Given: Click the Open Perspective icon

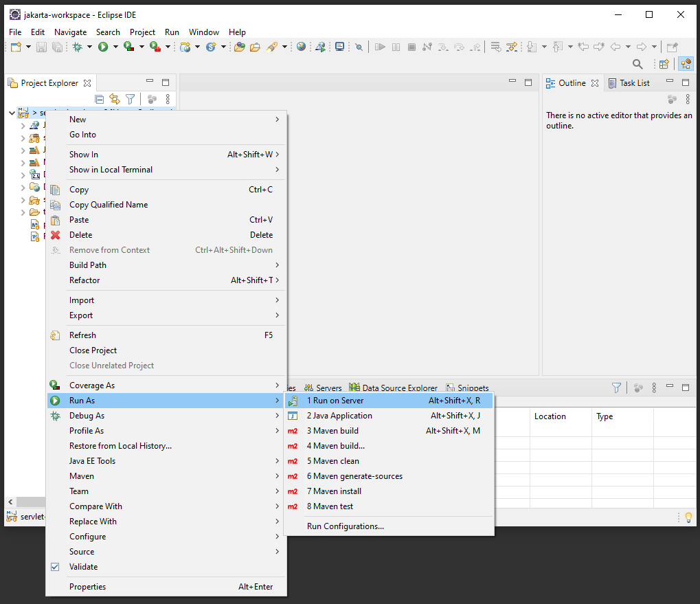Looking at the screenshot, I should tap(664, 64).
